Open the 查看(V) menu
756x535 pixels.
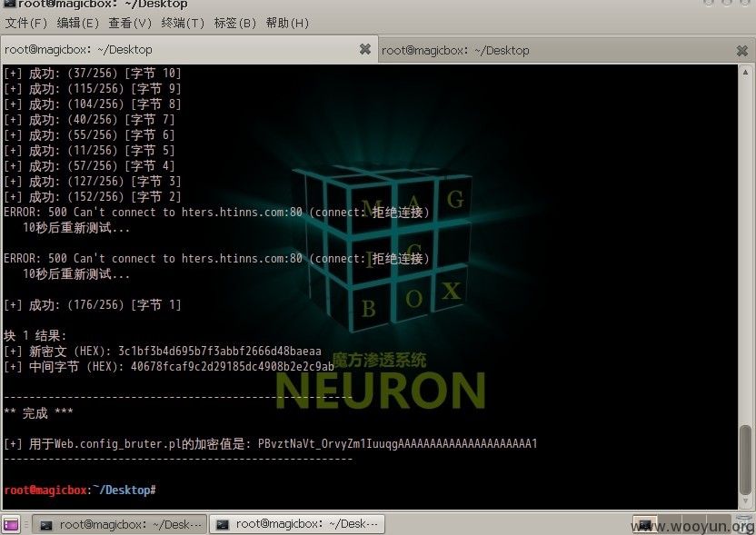(130, 23)
